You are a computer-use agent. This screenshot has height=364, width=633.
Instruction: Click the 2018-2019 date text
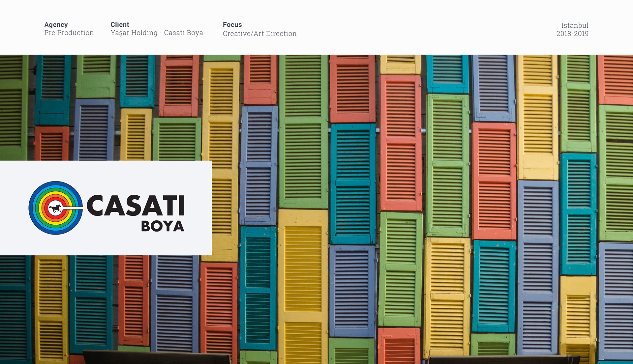pyautogui.click(x=572, y=34)
